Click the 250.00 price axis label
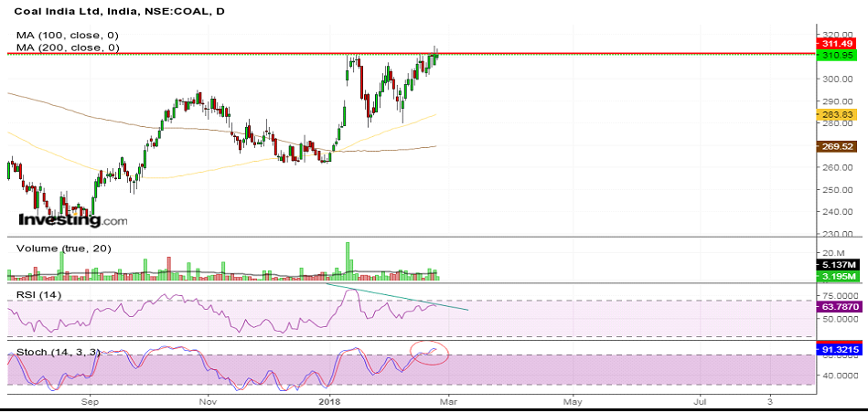868x413 pixels. coord(837,190)
